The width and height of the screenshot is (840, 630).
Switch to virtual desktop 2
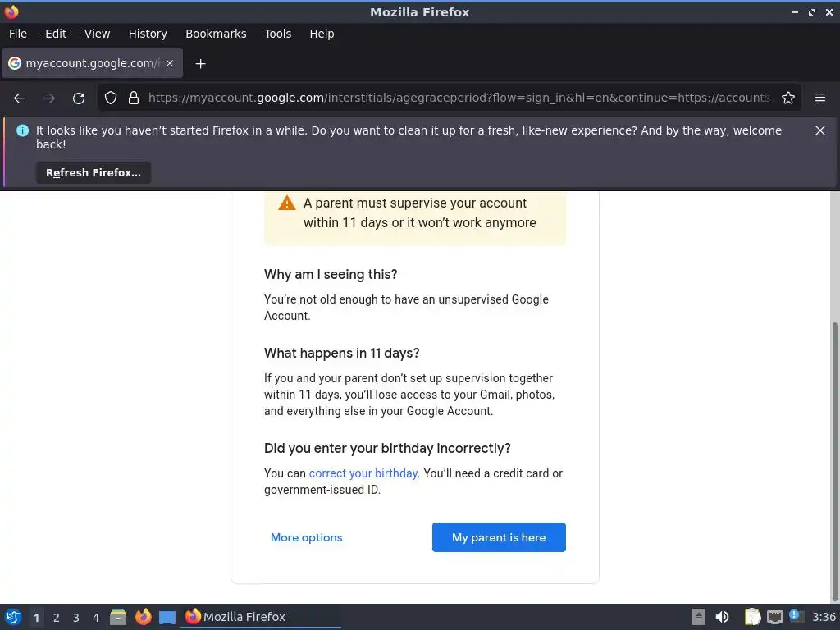point(57,618)
